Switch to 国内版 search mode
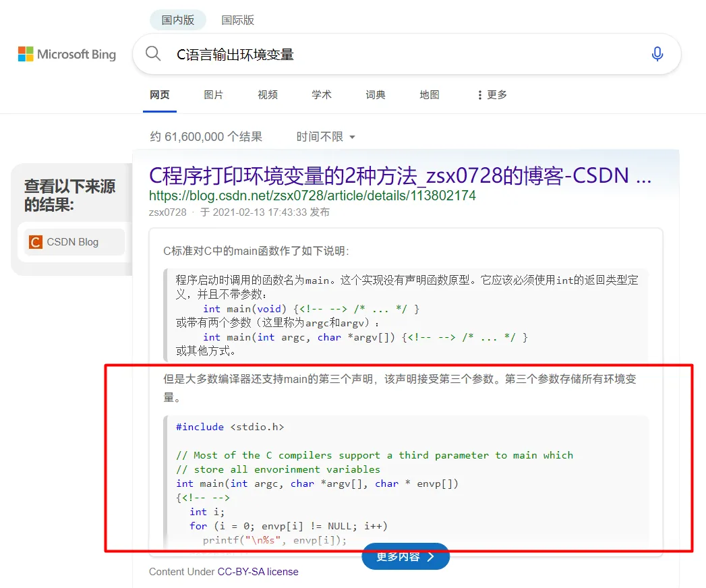The height and width of the screenshot is (588, 706). [177, 20]
